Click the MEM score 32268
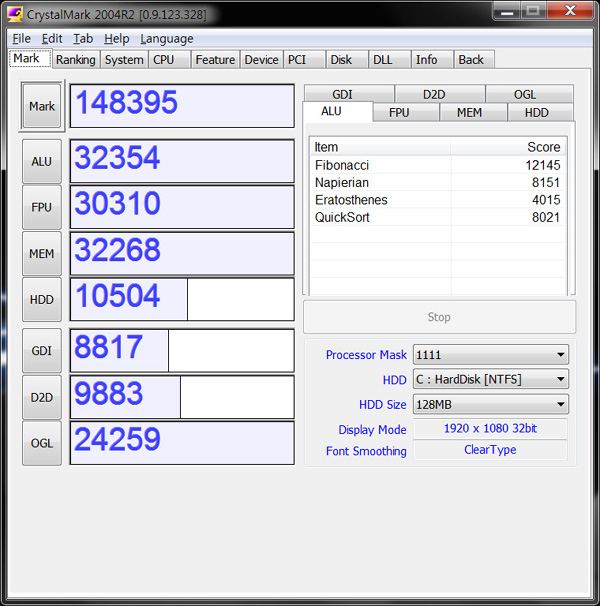This screenshot has width=600, height=606. [182, 254]
